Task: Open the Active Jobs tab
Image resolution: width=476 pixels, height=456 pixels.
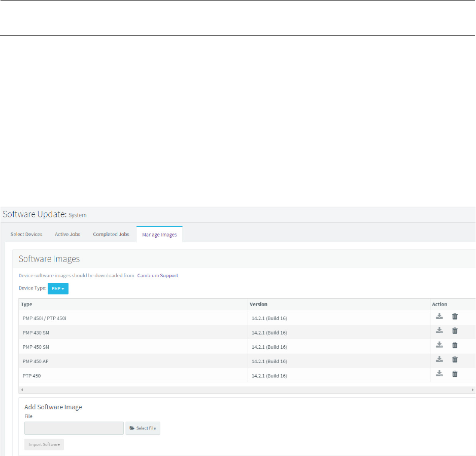Action: click(x=67, y=234)
